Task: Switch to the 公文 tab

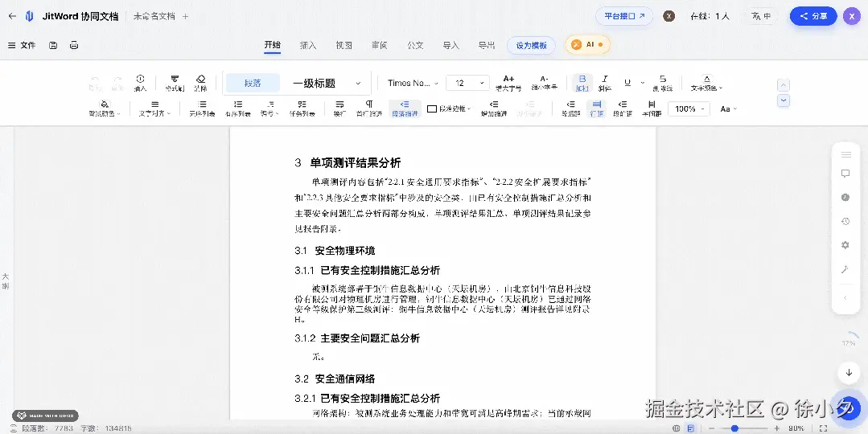Action: pyautogui.click(x=415, y=45)
